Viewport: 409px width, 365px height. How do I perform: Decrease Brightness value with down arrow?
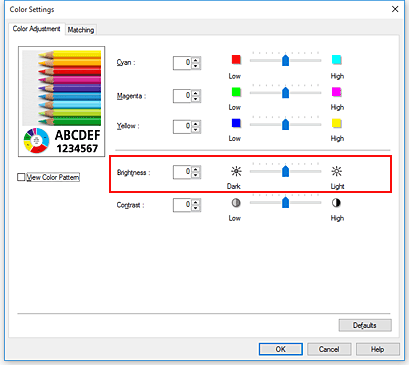196,175
